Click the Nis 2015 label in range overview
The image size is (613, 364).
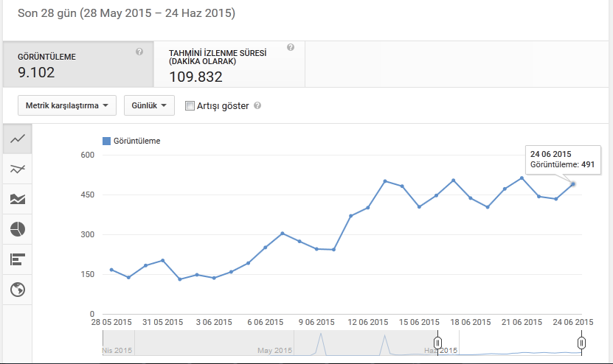coord(117,350)
